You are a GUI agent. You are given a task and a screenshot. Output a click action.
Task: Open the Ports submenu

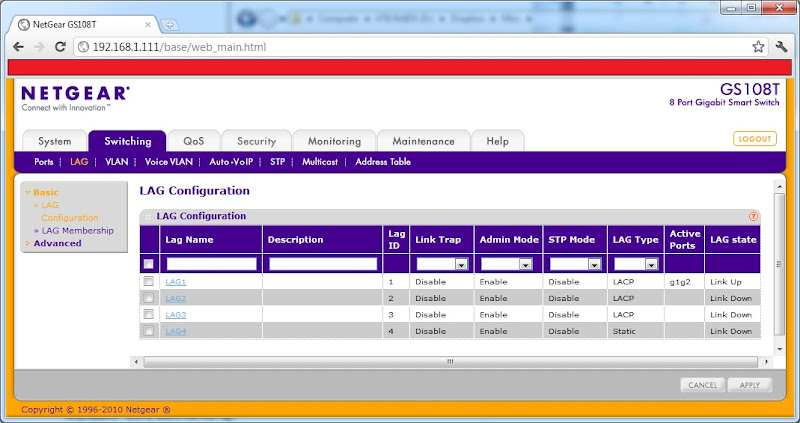pyautogui.click(x=44, y=162)
